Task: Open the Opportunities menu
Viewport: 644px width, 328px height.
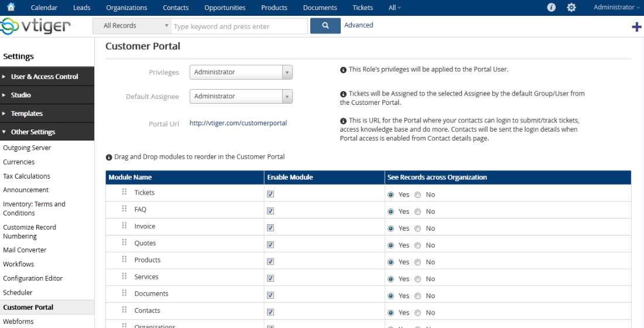Action: (x=225, y=8)
